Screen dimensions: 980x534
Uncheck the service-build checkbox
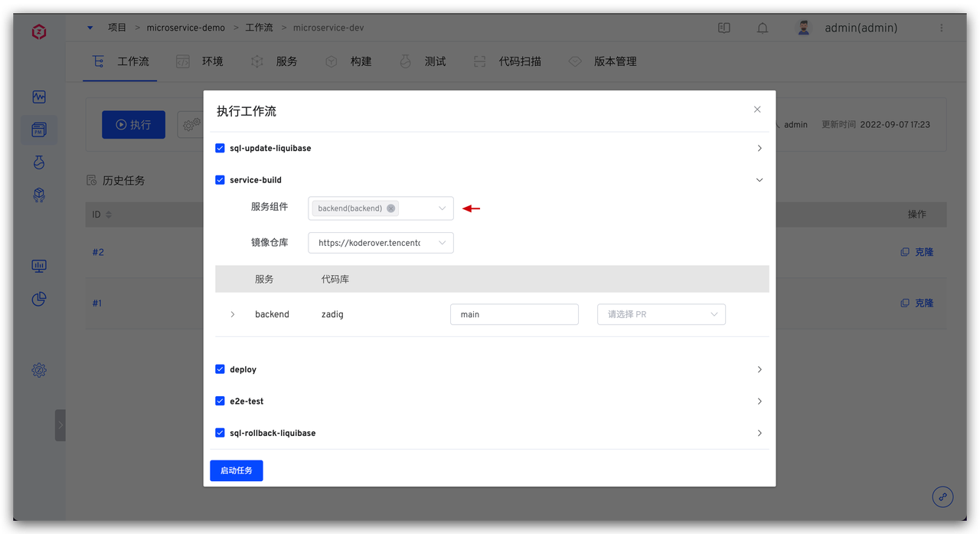pos(220,180)
